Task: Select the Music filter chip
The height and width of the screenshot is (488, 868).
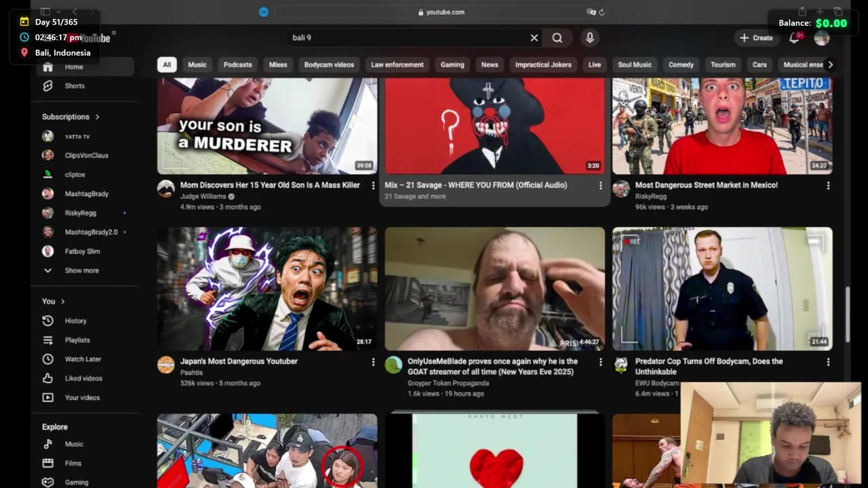Action: coord(197,65)
